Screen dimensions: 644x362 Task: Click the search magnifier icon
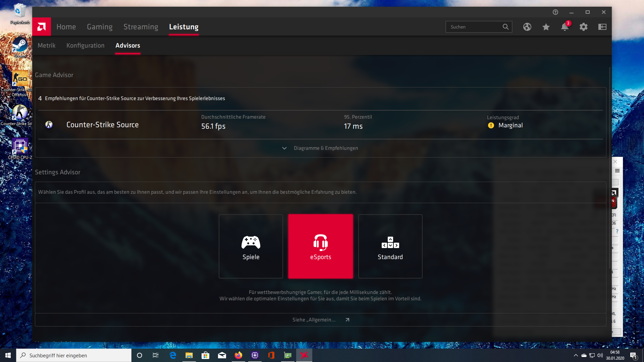(505, 27)
